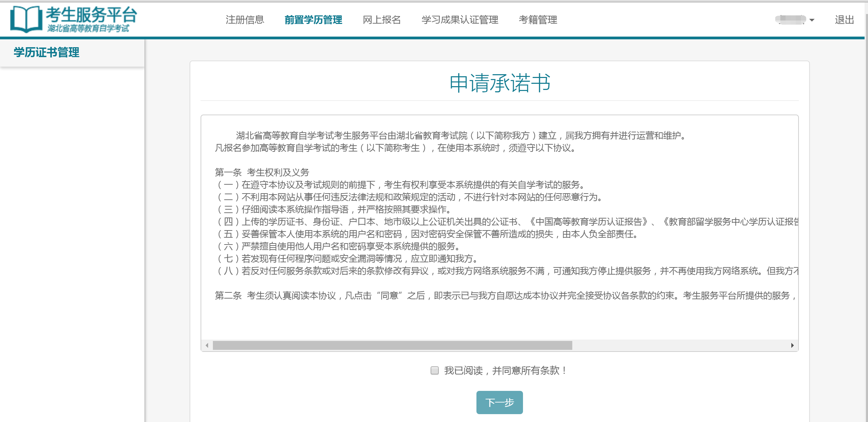Click the open book logo icon
This screenshot has width=868, height=422.
coord(26,19)
